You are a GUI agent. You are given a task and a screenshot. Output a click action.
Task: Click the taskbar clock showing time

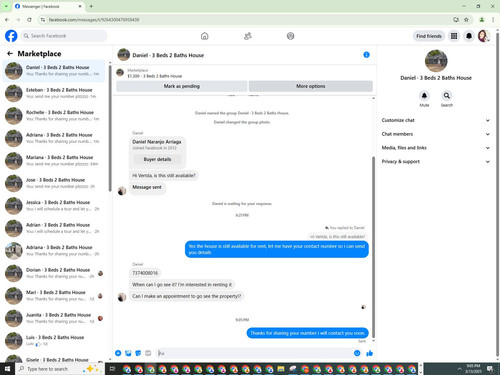click(473, 369)
